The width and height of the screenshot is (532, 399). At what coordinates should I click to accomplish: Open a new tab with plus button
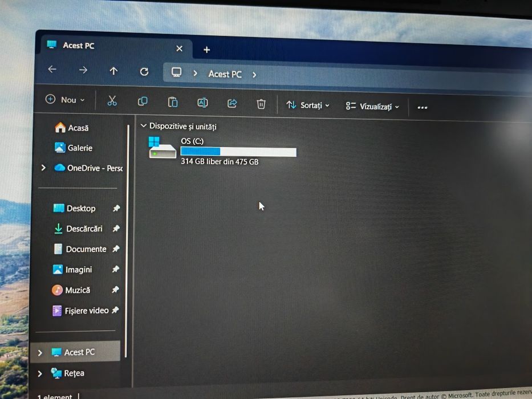tap(206, 50)
